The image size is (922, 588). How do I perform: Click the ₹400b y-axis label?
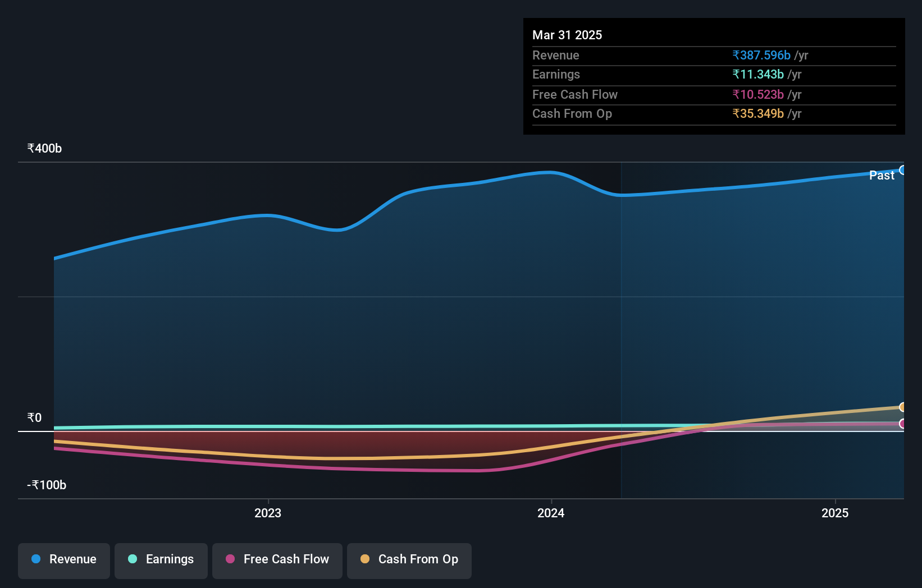click(45, 148)
